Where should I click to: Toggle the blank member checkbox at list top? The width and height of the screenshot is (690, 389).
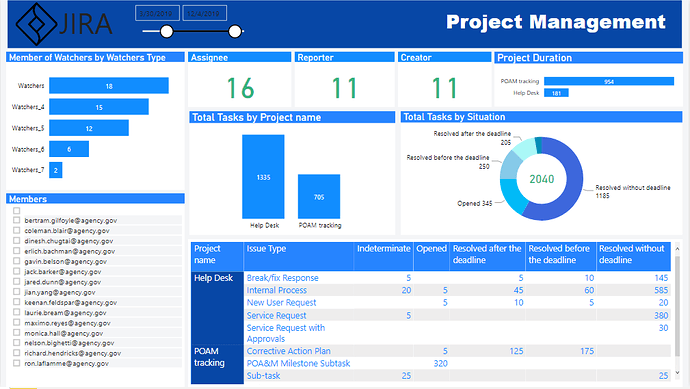click(17, 210)
